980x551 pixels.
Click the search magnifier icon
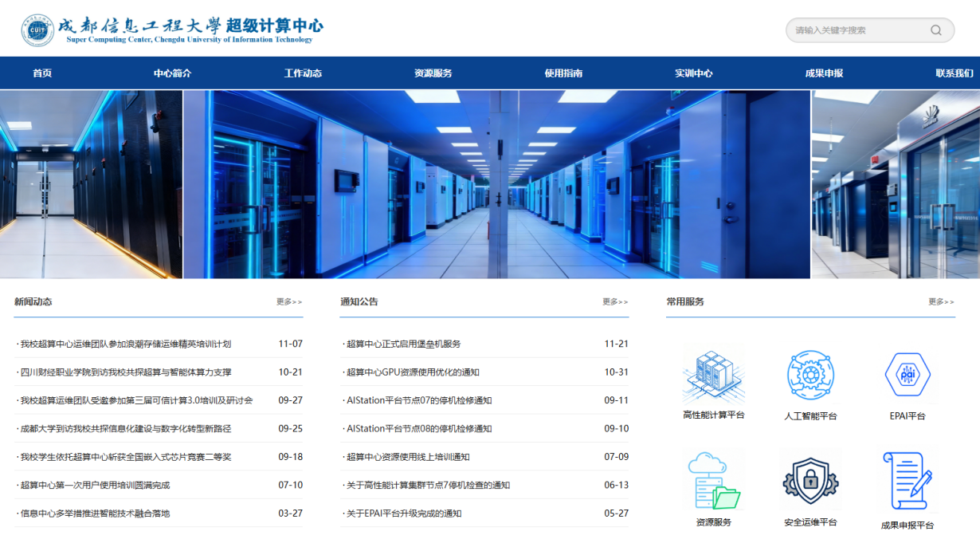[935, 30]
